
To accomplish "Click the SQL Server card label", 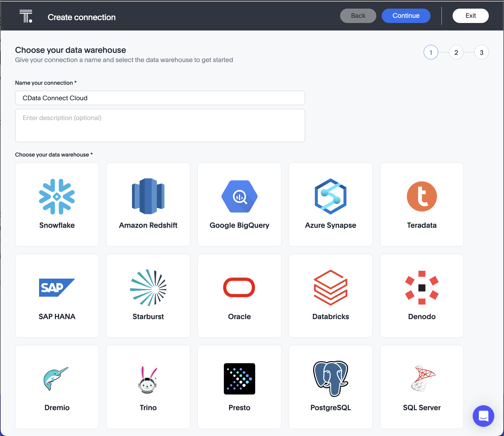I will click(x=422, y=408).
